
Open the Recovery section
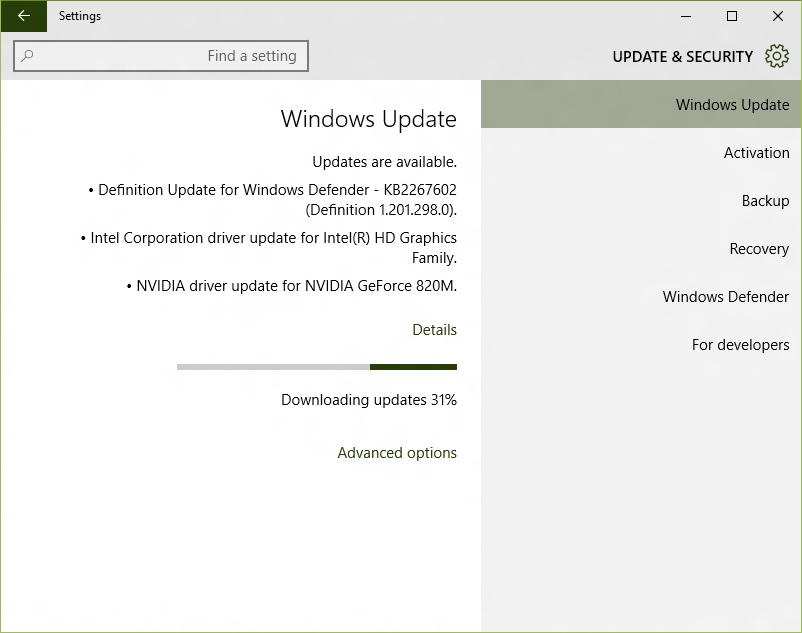(x=641, y=248)
